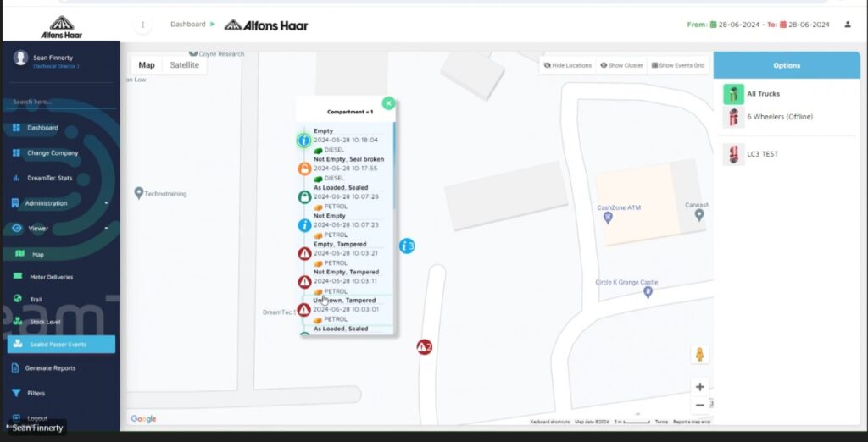The height and width of the screenshot is (442, 868).
Task: Click the green DIESEL tag under Empty event
Action: coord(329,150)
